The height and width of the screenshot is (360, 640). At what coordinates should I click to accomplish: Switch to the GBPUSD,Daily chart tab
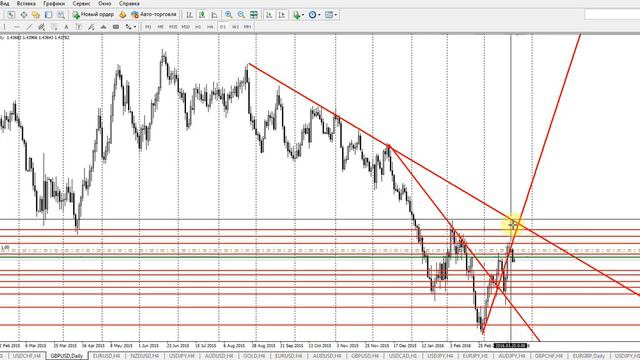tap(67, 356)
